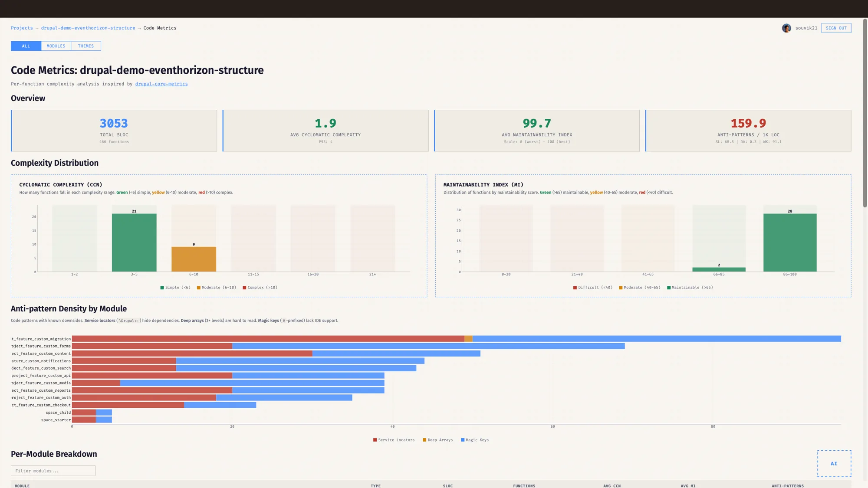The width and height of the screenshot is (868, 488).
Task: Click the feature_custom_reports anti-pattern bar
Action: [228, 390]
